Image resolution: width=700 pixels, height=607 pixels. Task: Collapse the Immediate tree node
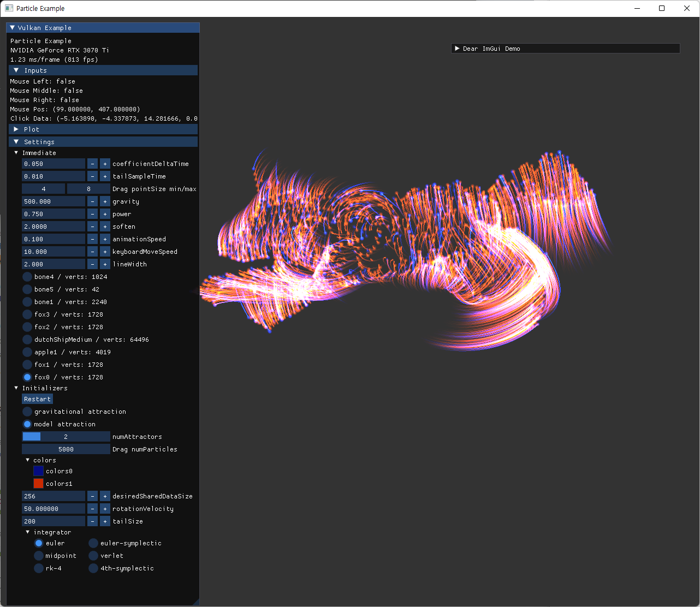(16, 153)
